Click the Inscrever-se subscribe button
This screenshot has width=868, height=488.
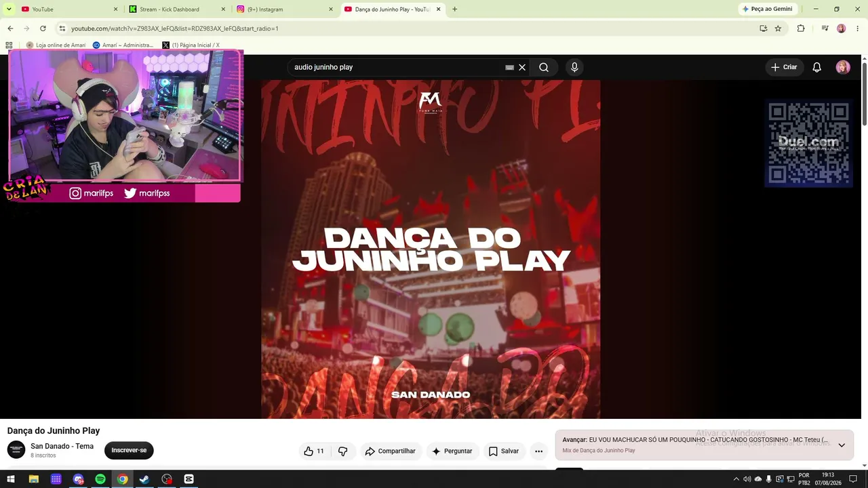click(129, 450)
